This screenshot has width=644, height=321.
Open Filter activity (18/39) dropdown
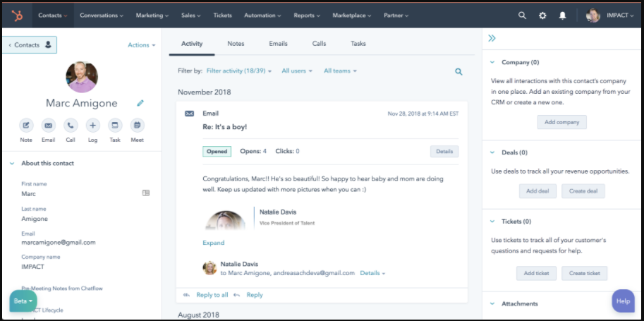point(239,71)
